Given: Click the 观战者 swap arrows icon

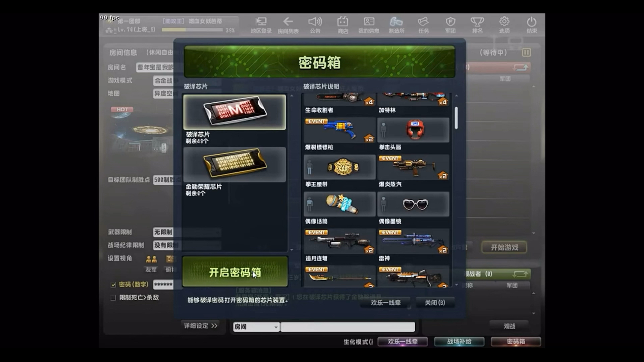Looking at the screenshot, I should point(520,274).
